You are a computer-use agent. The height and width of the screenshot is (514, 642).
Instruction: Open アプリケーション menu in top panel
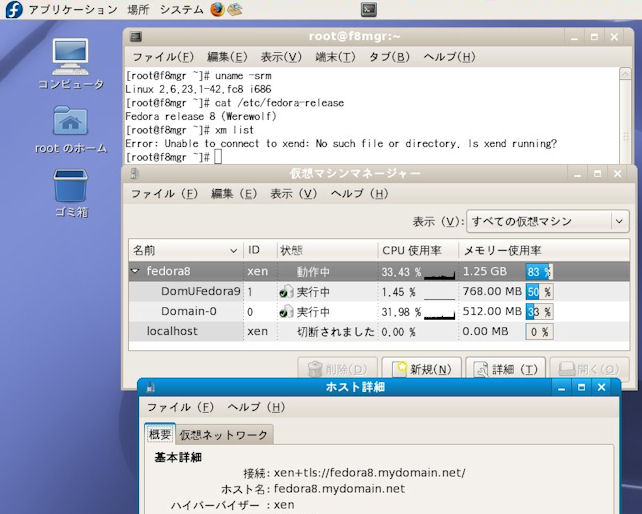[x=73, y=9]
